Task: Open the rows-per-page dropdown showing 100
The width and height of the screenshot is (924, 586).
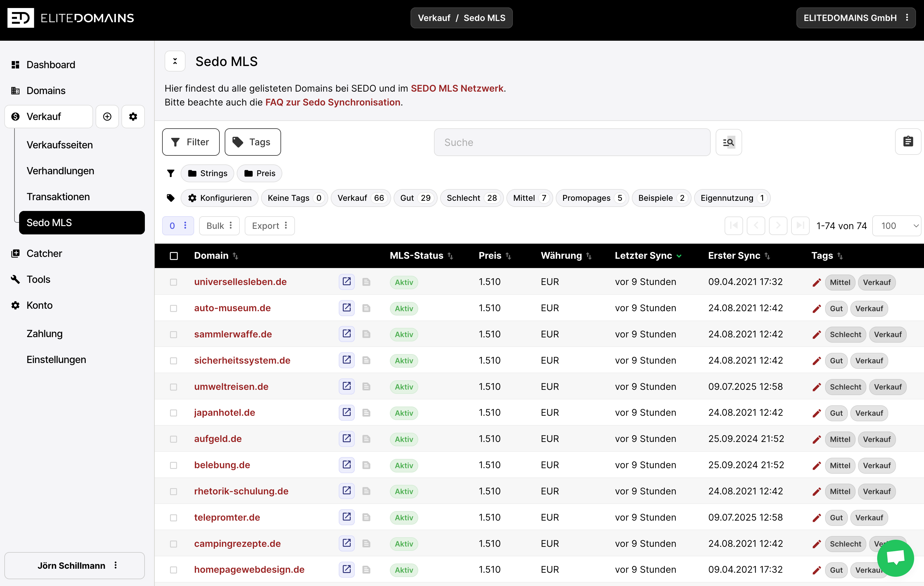Action: coord(897,225)
